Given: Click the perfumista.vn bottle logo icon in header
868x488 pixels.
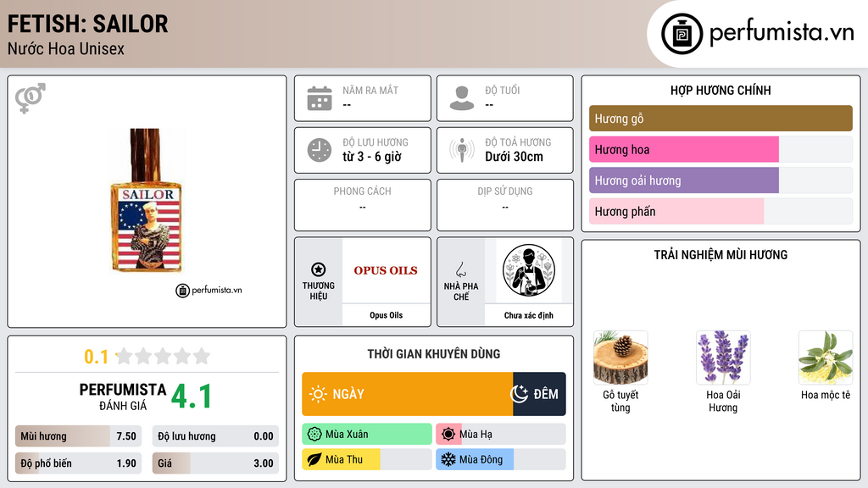Looking at the screenshot, I should pyautogui.click(x=682, y=34).
